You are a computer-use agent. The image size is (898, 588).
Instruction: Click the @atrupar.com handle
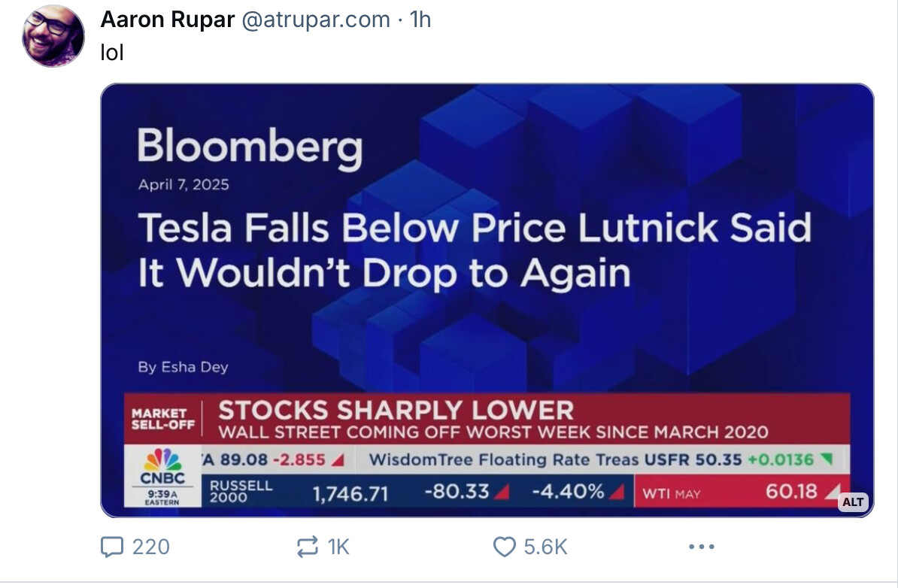point(314,20)
